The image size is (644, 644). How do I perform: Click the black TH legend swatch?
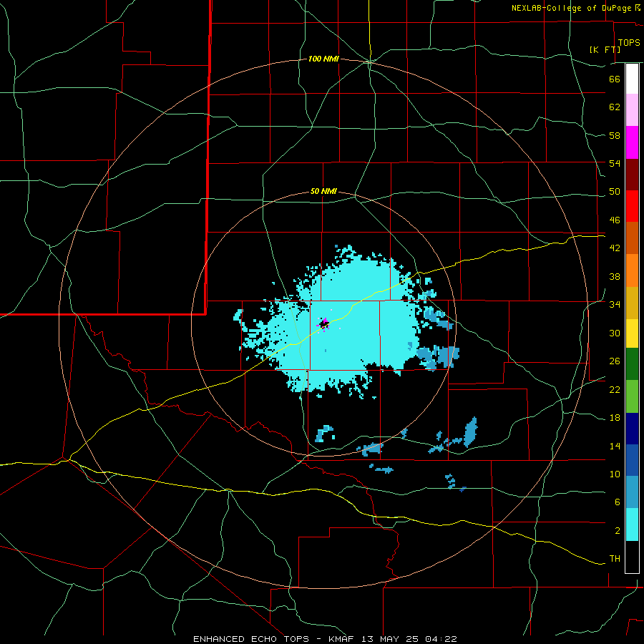[x=632, y=557]
